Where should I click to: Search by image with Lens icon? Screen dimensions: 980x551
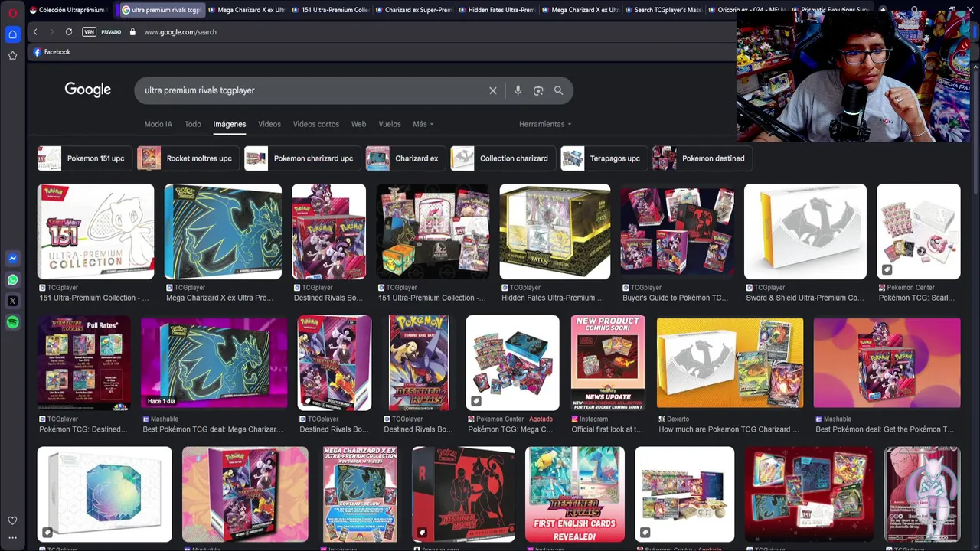click(538, 90)
